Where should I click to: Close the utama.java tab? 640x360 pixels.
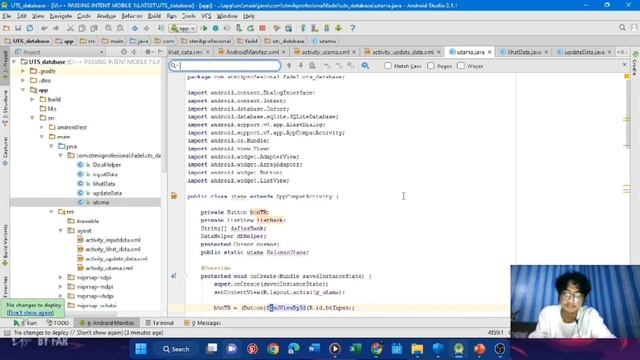point(489,52)
